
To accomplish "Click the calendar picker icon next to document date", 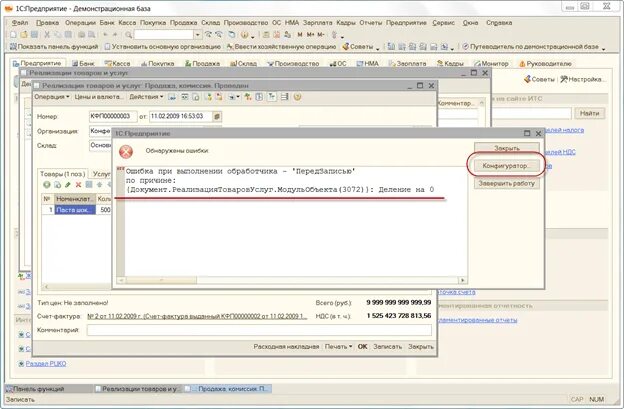I will pyautogui.click(x=216, y=116).
